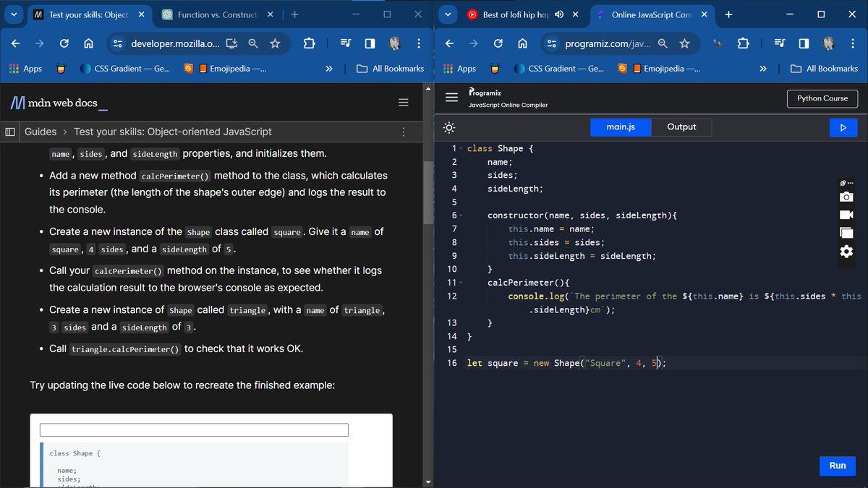Switch to the main.js tab
The height and width of the screenshot is (488, 868).
click(x=621, y=127)
